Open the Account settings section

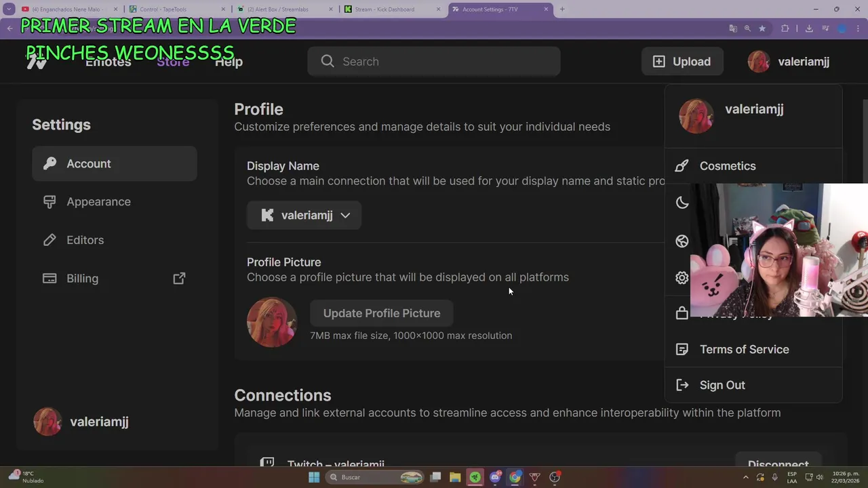pyautogui.click(x=115, y=163)
